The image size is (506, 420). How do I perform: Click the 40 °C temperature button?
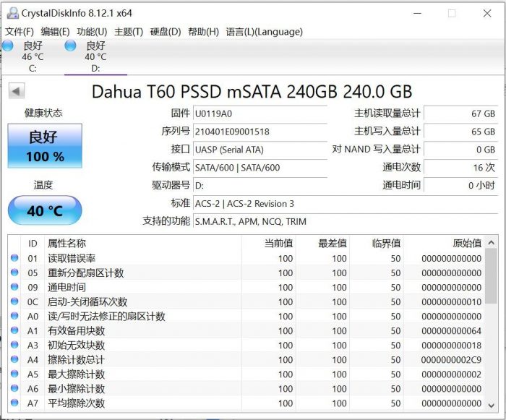(x=45, y=211)
